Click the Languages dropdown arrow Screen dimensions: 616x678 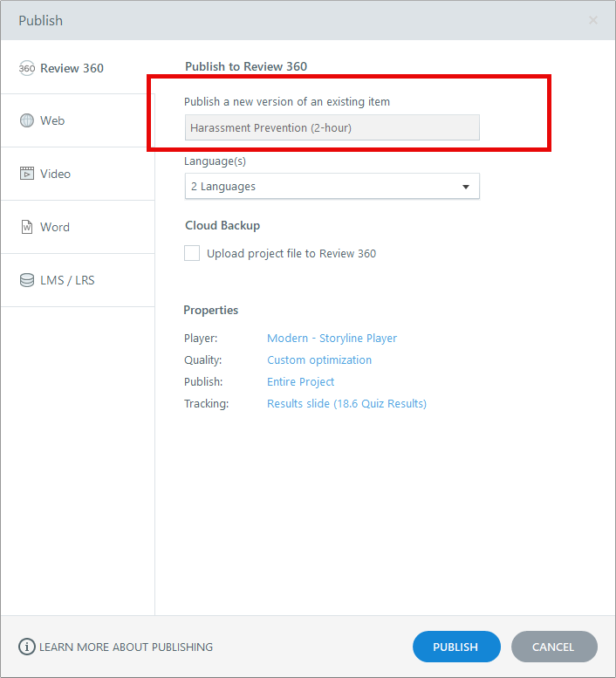pos(465,186)
